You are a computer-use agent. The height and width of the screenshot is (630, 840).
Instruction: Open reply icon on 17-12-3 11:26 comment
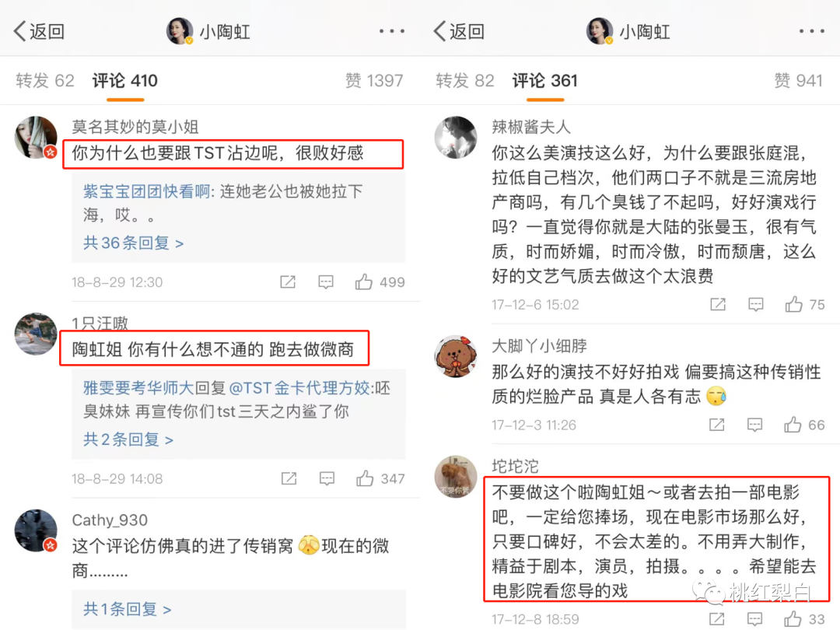754,425
